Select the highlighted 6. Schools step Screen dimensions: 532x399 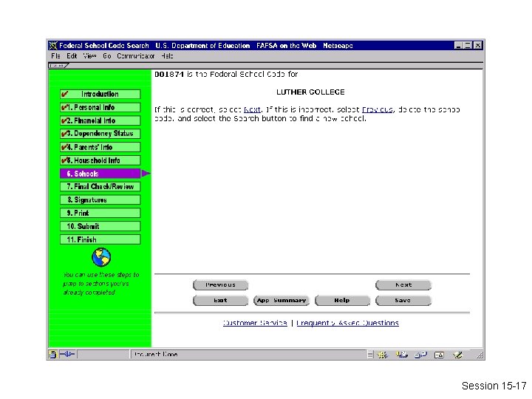(x=100, y=174)
